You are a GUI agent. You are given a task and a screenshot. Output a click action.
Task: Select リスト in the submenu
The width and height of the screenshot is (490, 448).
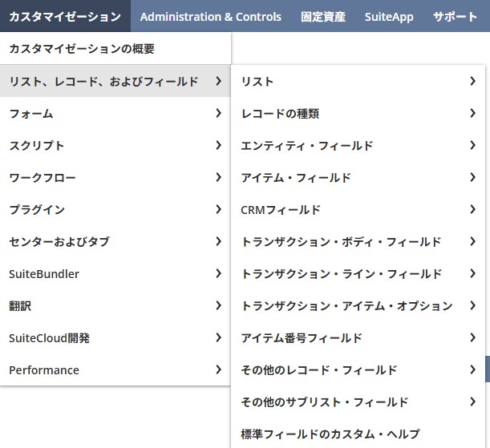coord(358,82)
